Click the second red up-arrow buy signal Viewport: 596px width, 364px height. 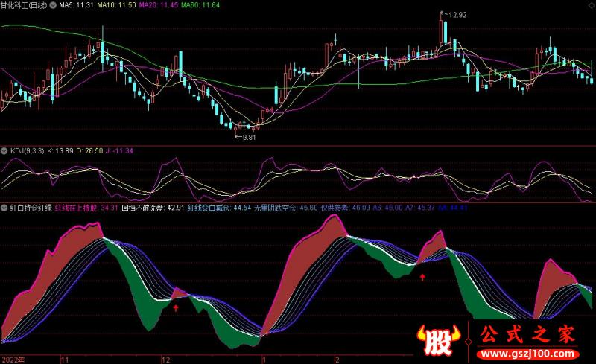[x=422, y=277]
